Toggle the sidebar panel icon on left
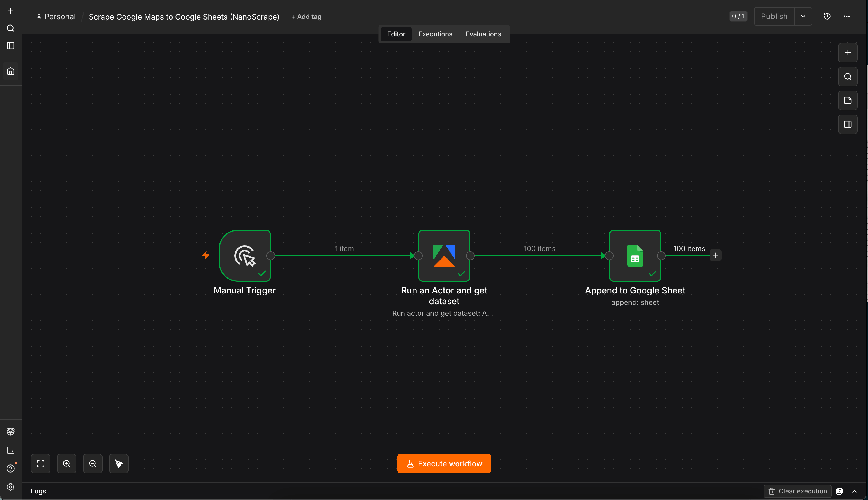868x500 pixels. (x=11, y=46)
